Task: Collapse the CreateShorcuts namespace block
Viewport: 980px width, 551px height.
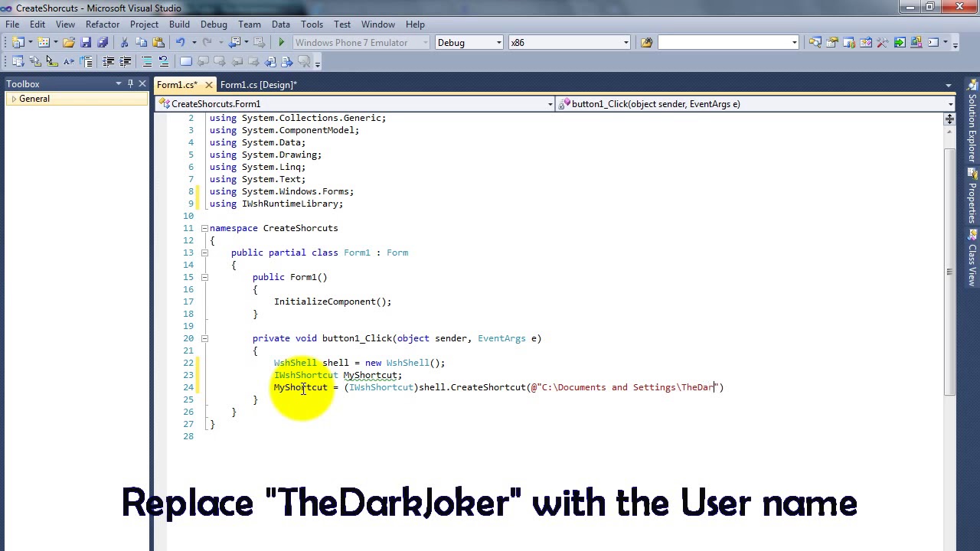Action: pos(204,228)
